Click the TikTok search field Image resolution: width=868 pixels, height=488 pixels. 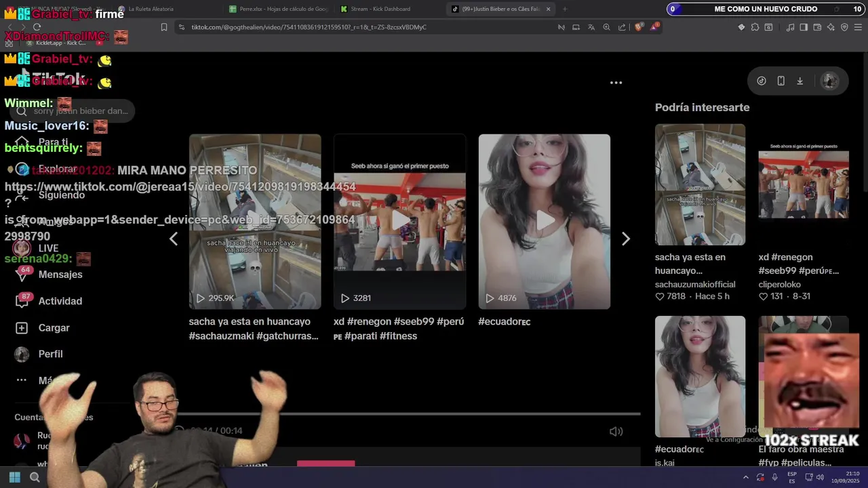click(73, 111)
